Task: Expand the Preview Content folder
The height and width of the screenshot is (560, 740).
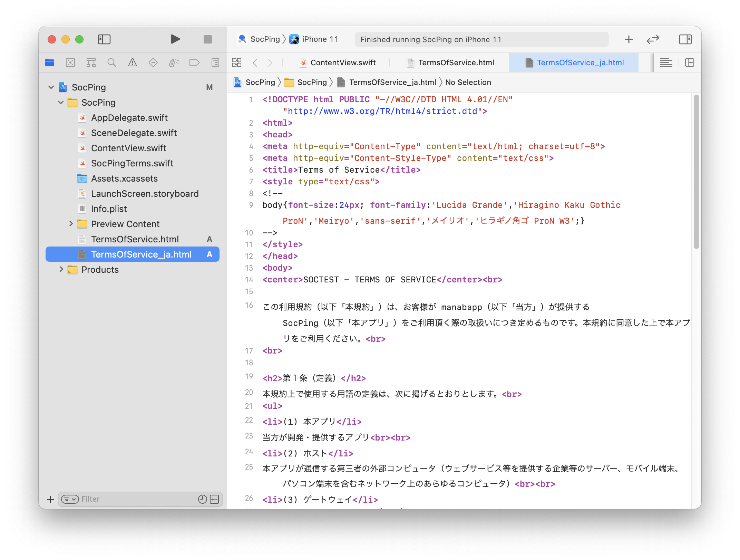Action: 71,224
